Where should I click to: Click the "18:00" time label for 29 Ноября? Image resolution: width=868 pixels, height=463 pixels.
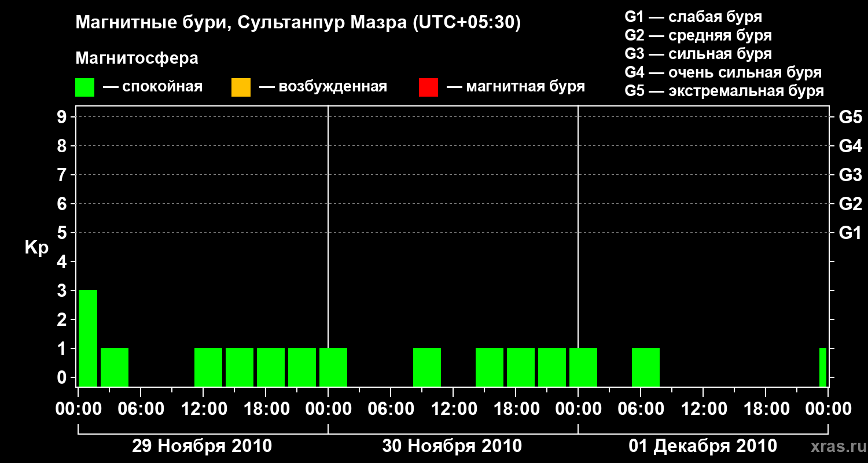(x=266, y=409)
